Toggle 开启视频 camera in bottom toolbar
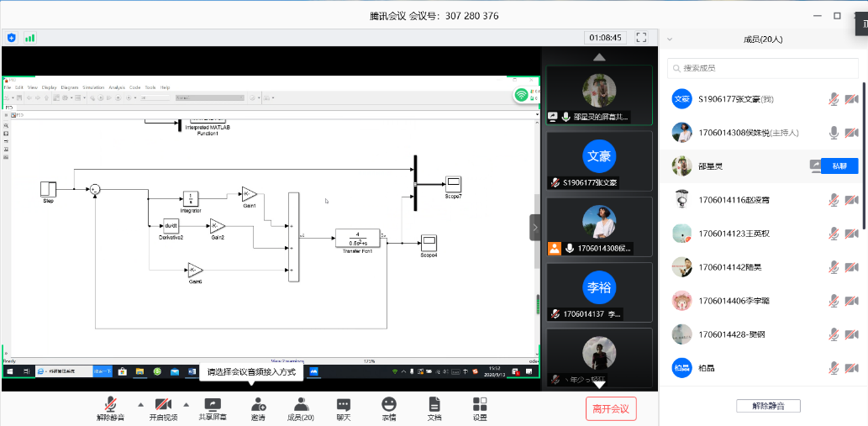The width and height of the screenshot is (868, 426). 163,405
